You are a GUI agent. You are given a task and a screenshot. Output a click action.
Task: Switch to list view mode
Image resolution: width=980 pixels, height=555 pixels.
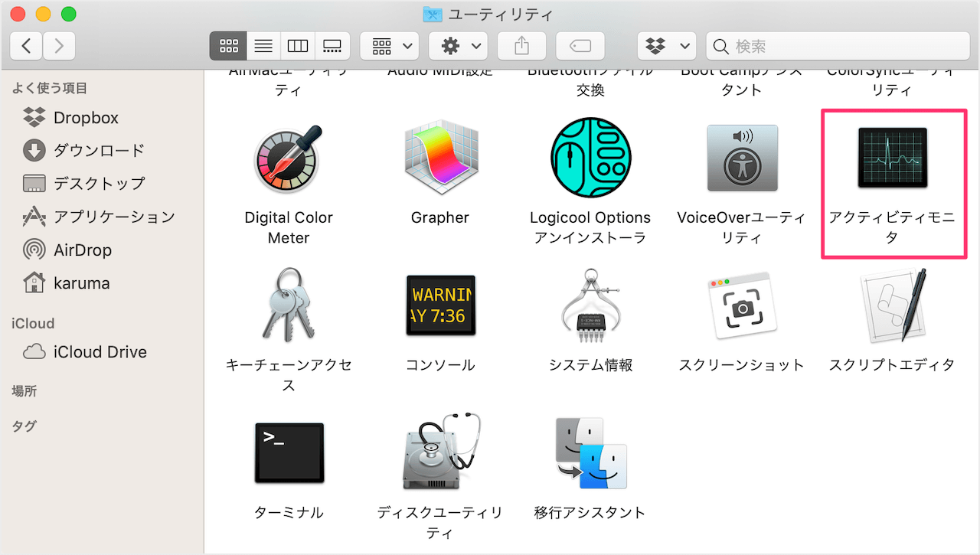coord(263,46)
